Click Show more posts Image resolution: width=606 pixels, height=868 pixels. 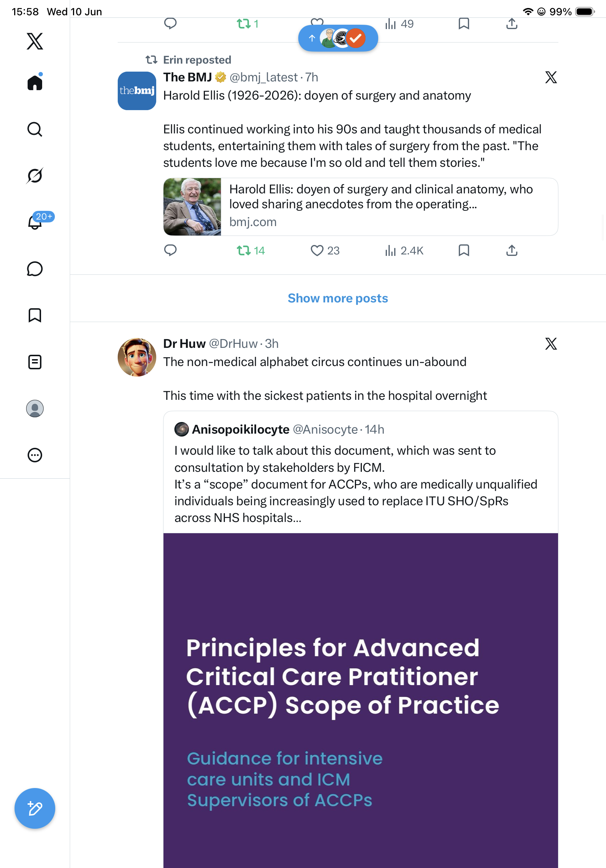(x=338, y=298)
